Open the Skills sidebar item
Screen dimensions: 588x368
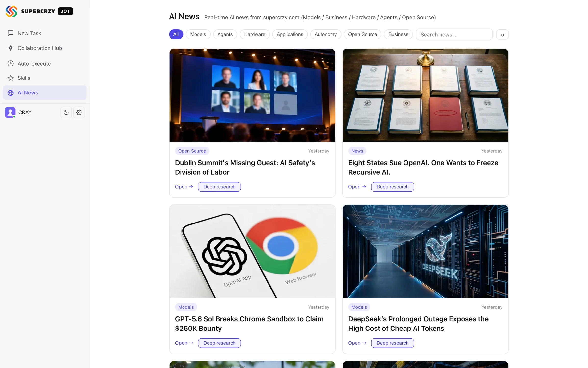45,78
